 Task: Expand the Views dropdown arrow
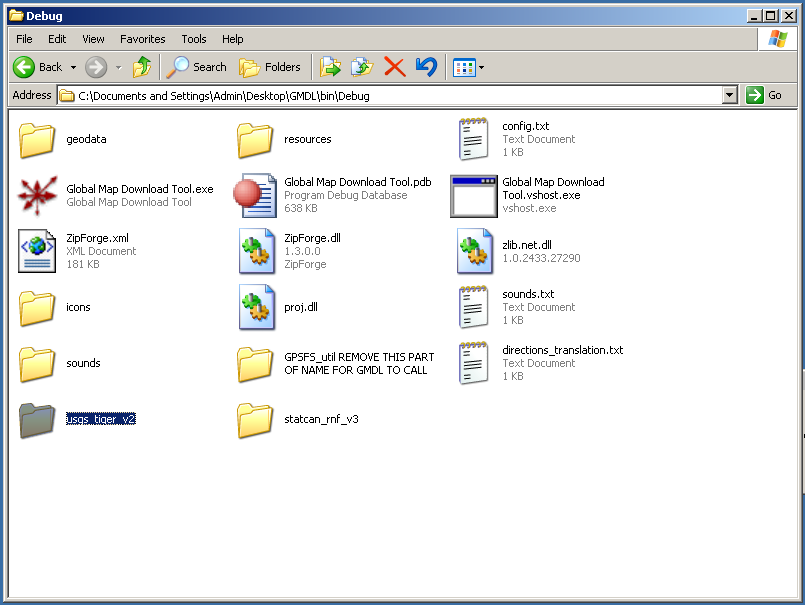[482, 68]
